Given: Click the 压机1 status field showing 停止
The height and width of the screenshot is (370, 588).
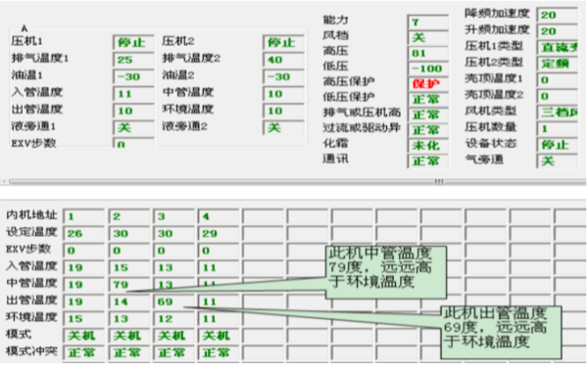Looking at the screenshot, I should [x=133, y=42].
